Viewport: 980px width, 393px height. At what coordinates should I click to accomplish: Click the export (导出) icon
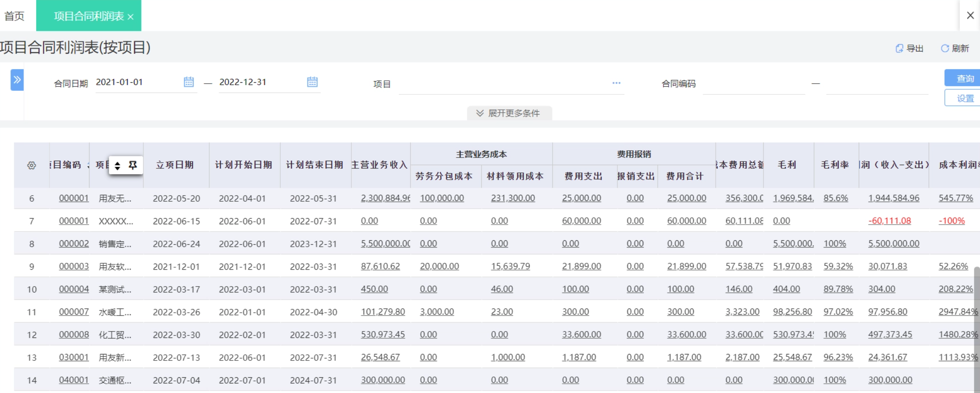pyautogui.click(x=899, y=48)
